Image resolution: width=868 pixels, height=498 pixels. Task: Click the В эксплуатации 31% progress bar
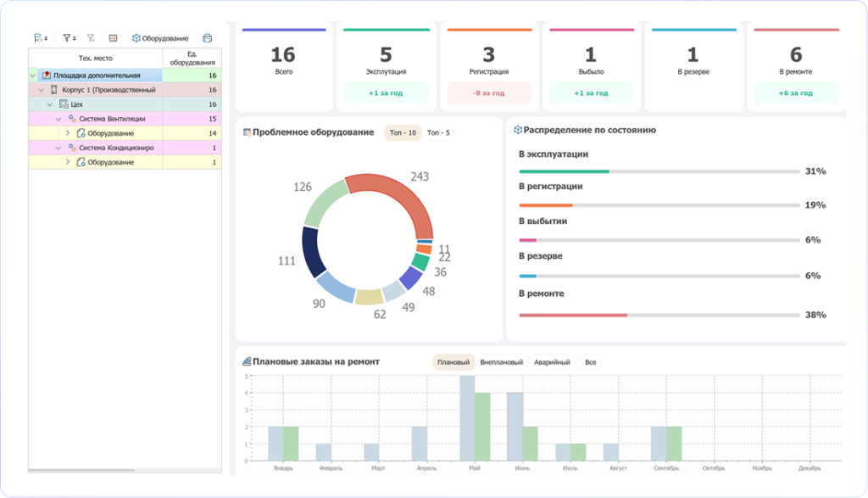(x=659, y=171)
